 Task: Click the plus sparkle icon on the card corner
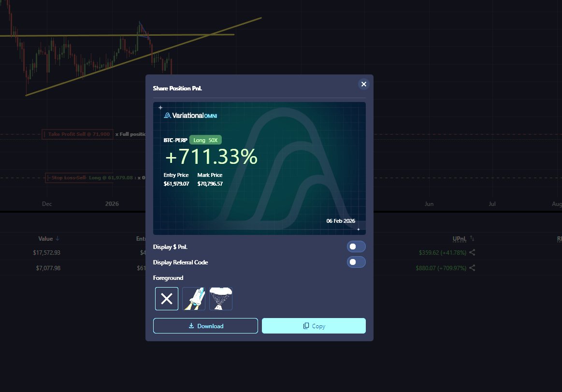coord(160,107)
